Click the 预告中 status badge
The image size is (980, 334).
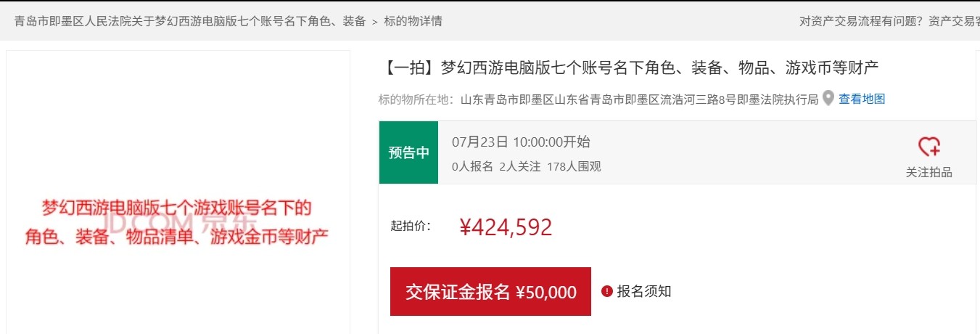point(408,152)
